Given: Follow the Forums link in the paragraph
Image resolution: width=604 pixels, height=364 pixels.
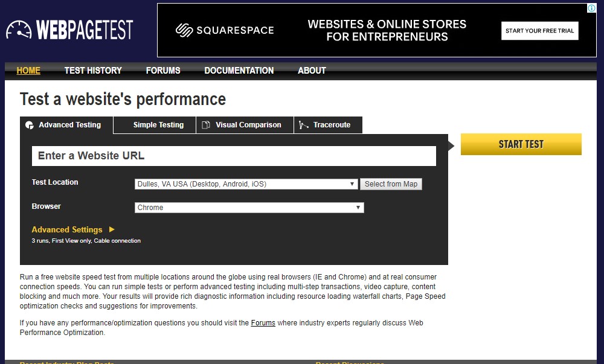Looking at the screenshot, I should tap(263, 323).
